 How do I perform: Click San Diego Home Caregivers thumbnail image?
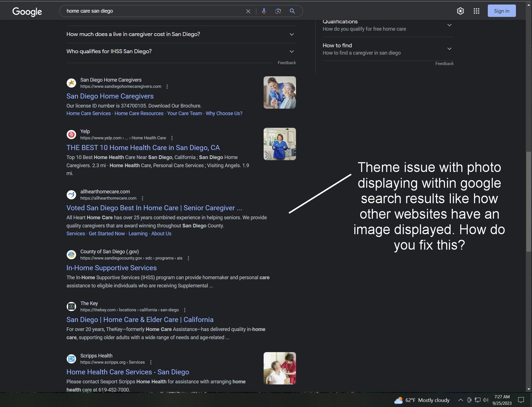click(x=280, y=93)
